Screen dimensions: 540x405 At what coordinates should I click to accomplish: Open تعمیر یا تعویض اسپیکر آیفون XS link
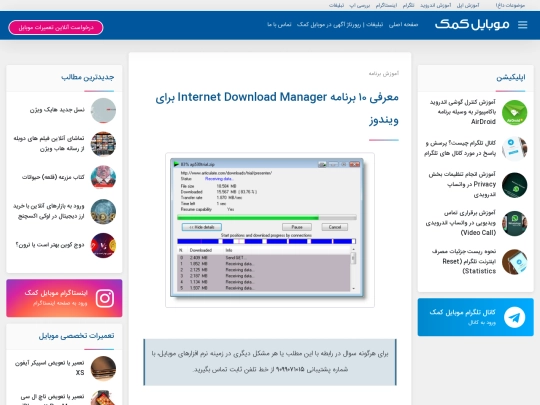[50, 367]
